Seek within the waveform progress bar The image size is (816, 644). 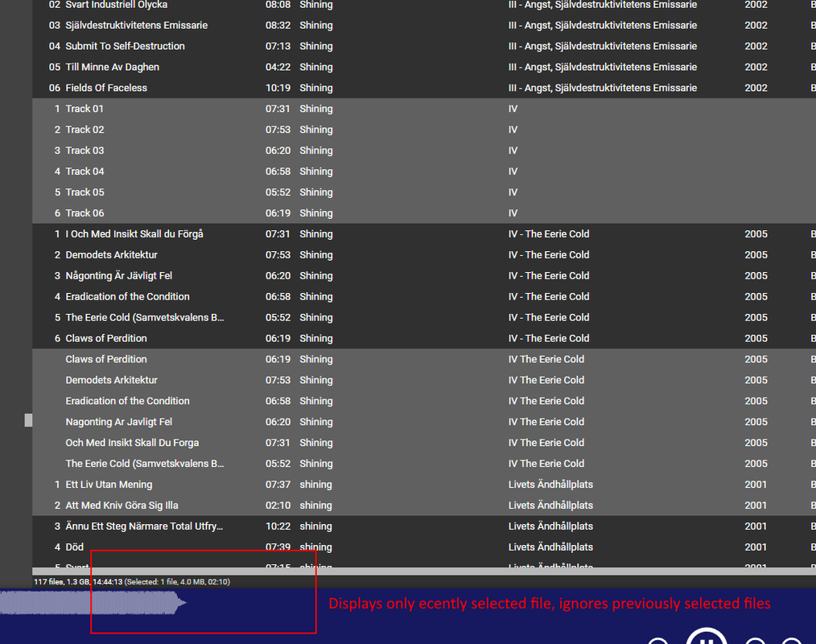[x=93, y=604]
